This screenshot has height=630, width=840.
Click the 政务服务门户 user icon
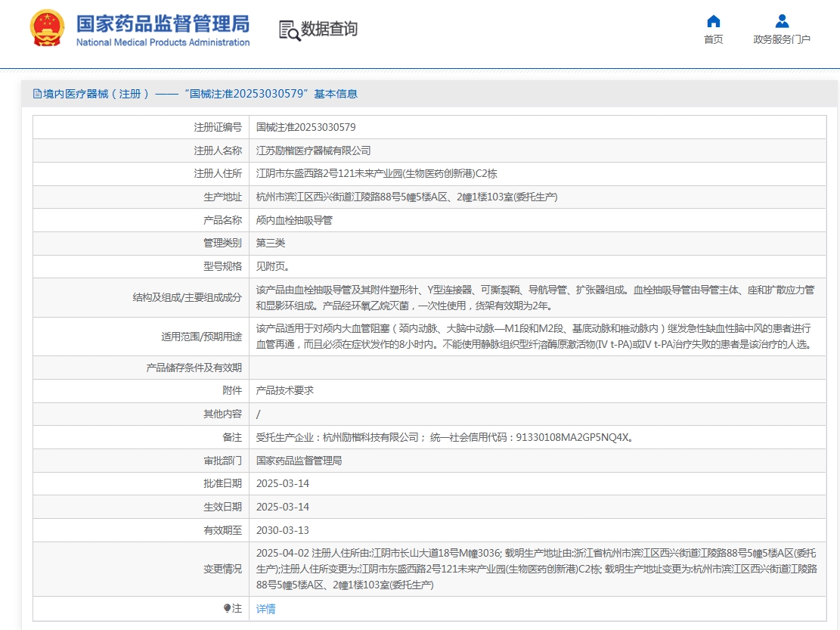[782, 21]
